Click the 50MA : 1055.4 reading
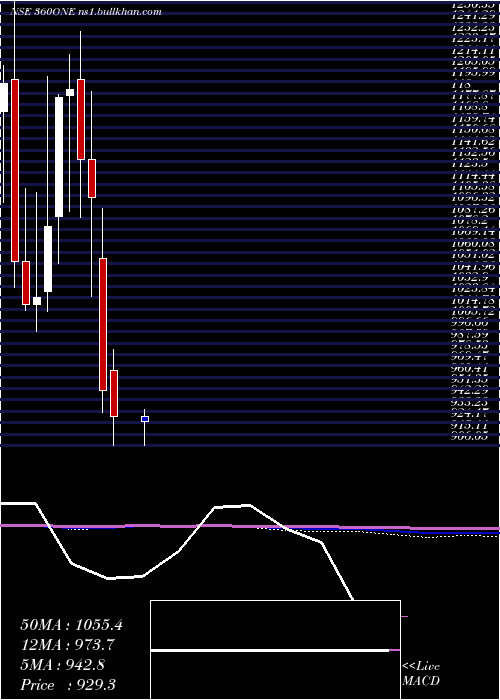The width and height of the screenshot is (500, 700). [71, 625]
